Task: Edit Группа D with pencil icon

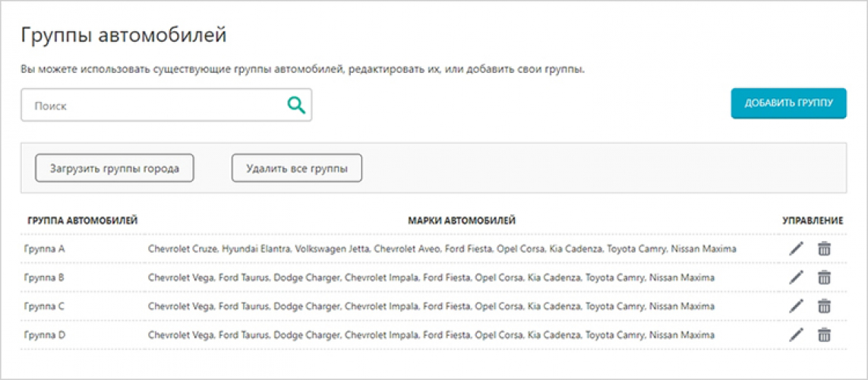Action: tap(796, 334)
